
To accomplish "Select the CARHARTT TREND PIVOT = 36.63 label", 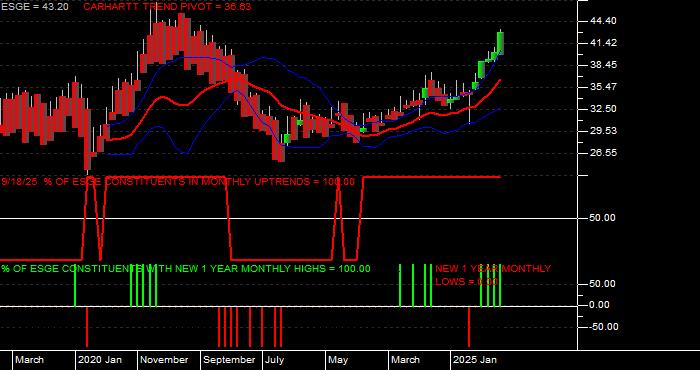I will coord(167,7).
